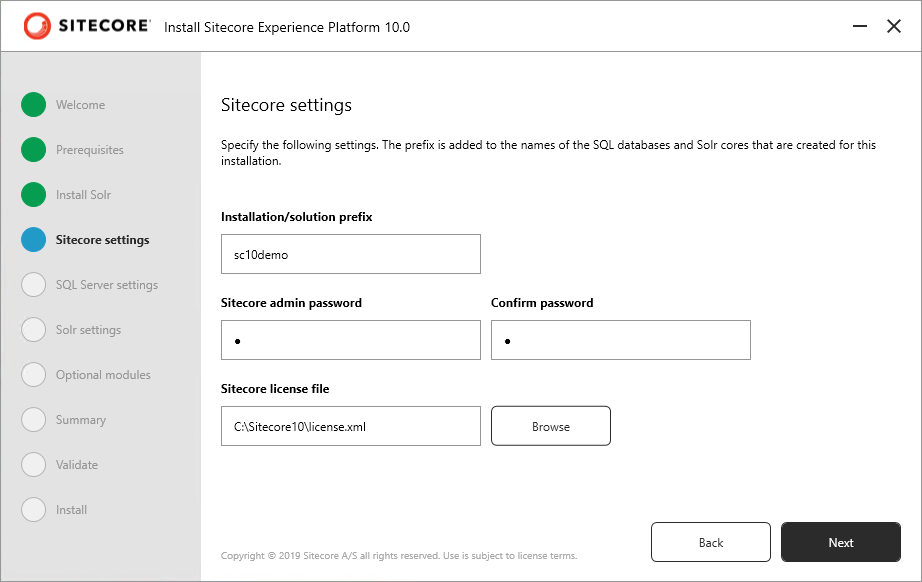Click the green Install Solr step circle
The image size is (922, 582).
tap(34, 195)
